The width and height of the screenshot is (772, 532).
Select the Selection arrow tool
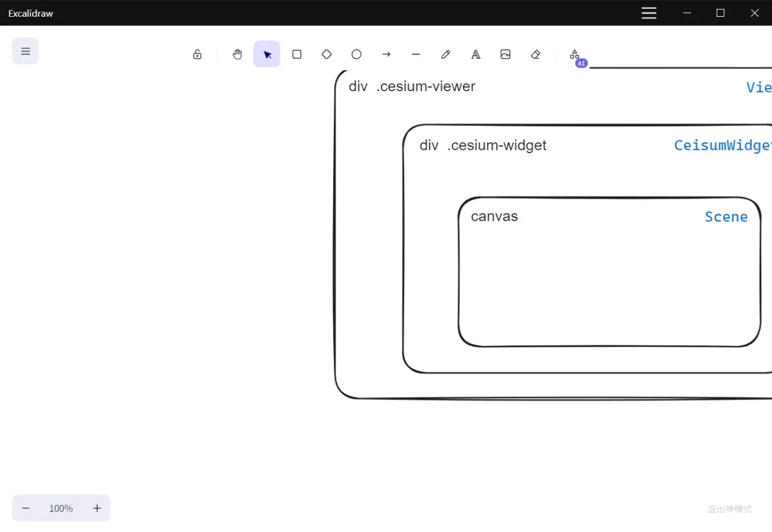coord(267,54)
